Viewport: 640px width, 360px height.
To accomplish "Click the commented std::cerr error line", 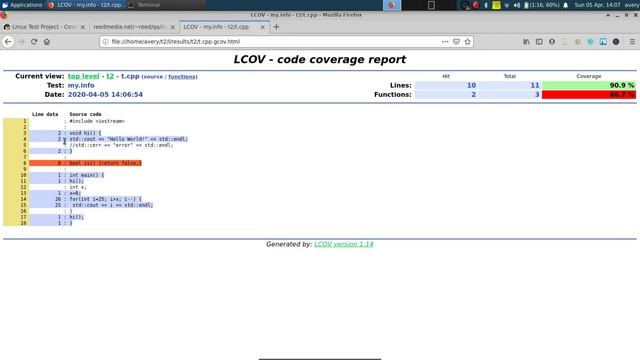I will point(121,145).
